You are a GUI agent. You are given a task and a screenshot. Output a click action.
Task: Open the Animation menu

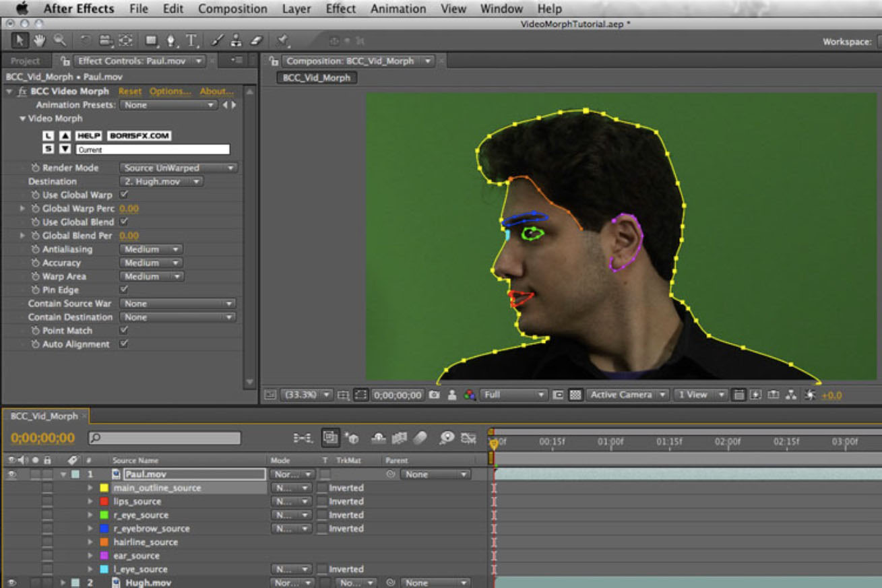pyautogui.click(x=398, y=9)
